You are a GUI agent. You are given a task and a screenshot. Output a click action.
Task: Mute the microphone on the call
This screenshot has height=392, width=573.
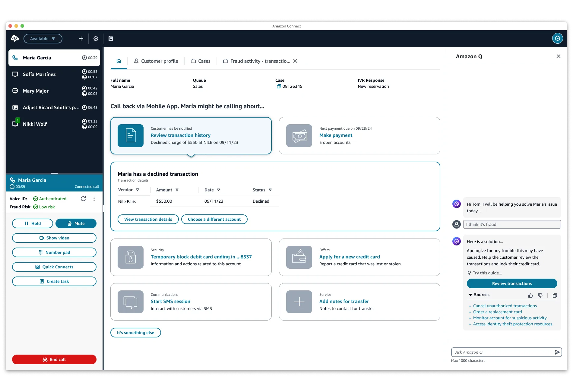[x=76, y=223]
